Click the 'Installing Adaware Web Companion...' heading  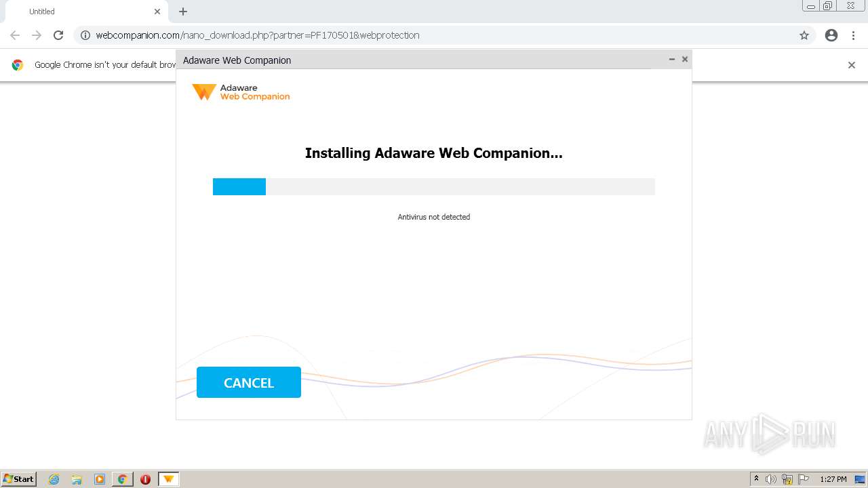434,153
